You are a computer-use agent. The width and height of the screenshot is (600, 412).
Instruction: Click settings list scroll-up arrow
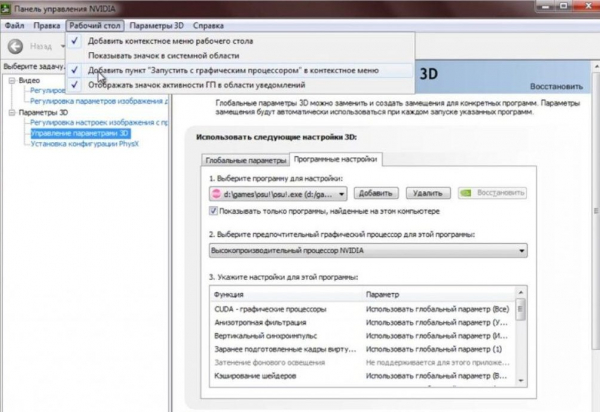click(521, 293)
